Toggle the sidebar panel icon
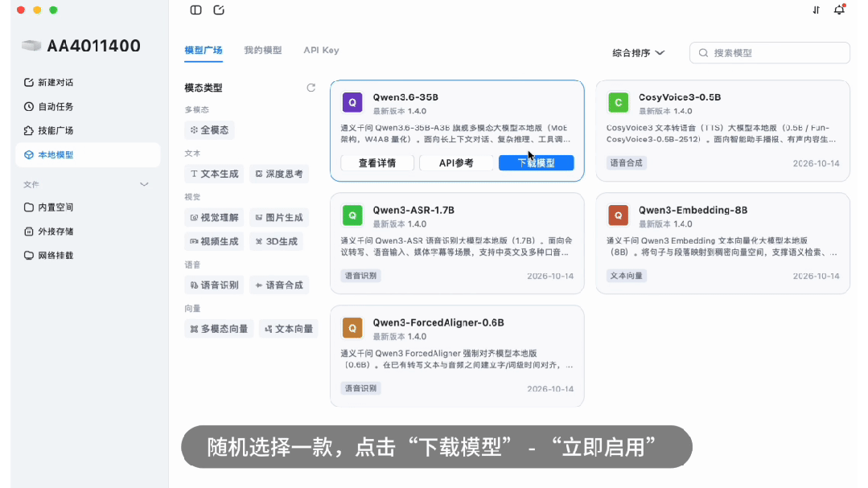Viewport: 868px width, 488px height. tap(195, 10)
